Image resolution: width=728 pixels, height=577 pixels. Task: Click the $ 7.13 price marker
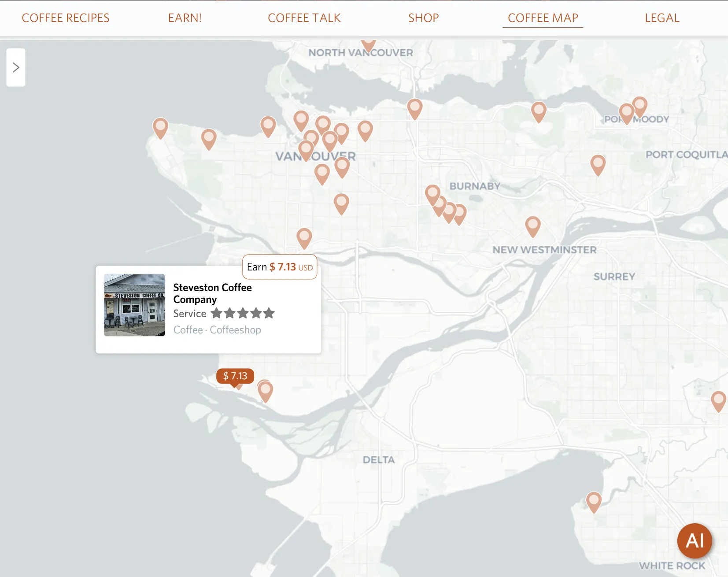[x=235, y=376]
